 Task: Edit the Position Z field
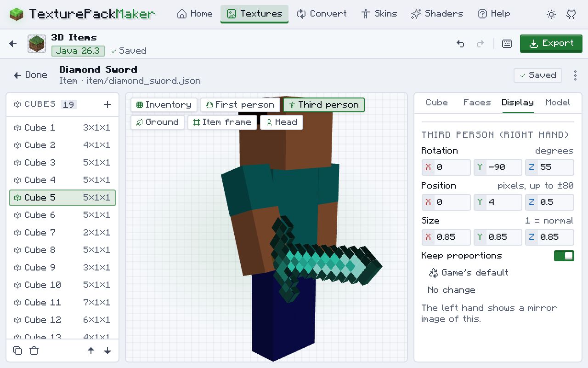pos(549,202)
